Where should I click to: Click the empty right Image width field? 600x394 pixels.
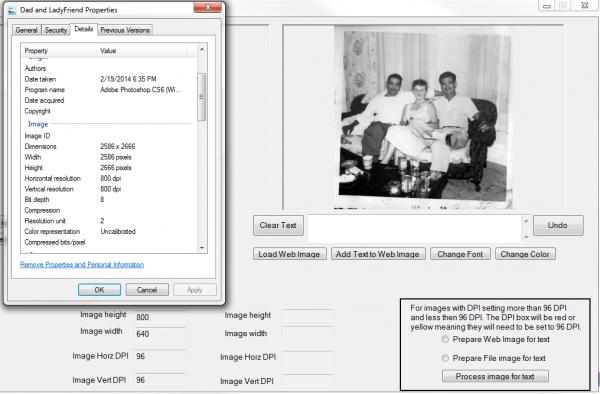click(x=308, y=334)
